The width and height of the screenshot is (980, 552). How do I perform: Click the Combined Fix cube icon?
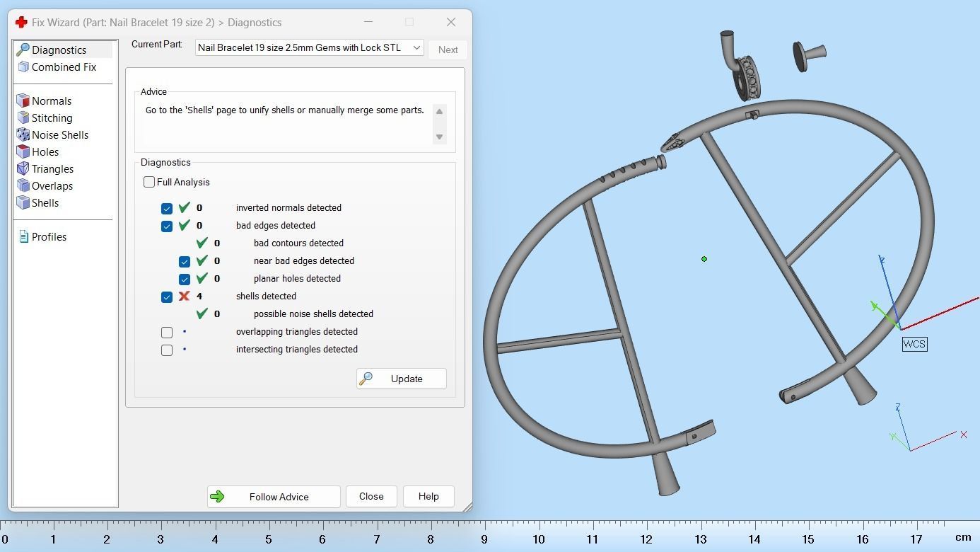(x=23, y=67)
